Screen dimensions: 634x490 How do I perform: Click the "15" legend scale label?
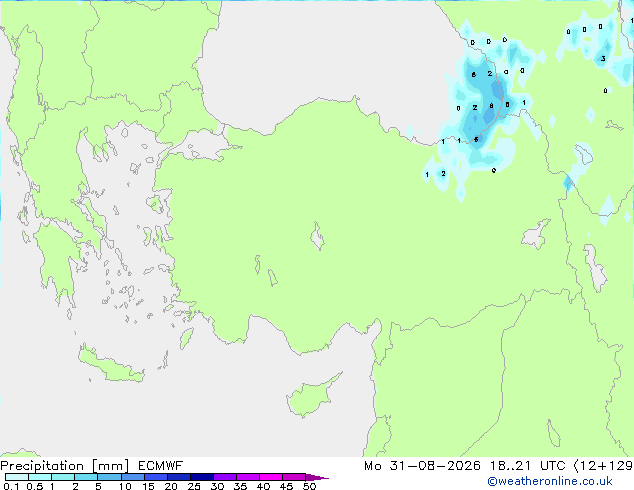148,486
